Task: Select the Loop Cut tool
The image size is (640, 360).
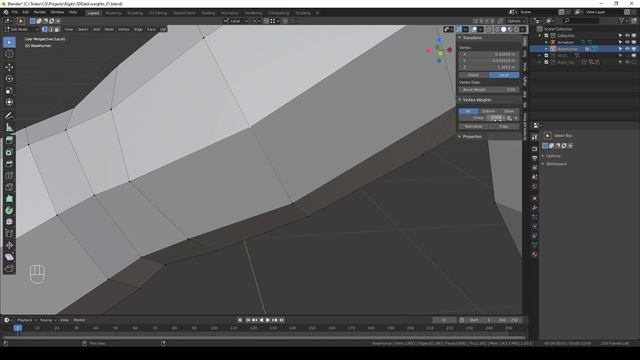Action: tap(9, 176)
